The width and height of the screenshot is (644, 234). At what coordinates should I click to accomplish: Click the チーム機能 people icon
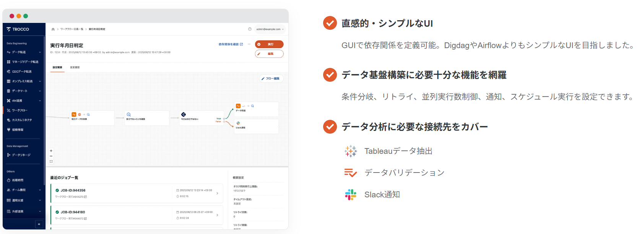click(x=8, y=190)
